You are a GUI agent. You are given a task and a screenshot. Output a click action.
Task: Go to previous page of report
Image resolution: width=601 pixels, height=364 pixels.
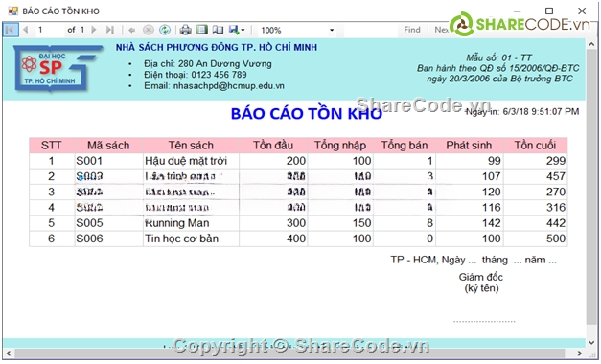point(25,30)
